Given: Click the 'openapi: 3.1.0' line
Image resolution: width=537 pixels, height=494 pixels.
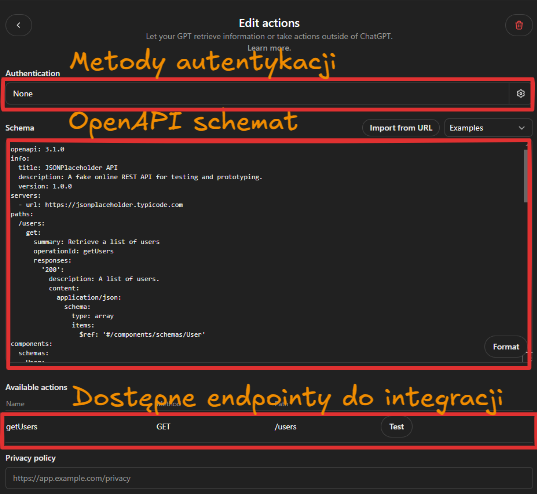Looking at the screenshot, I should coord(37,149).
